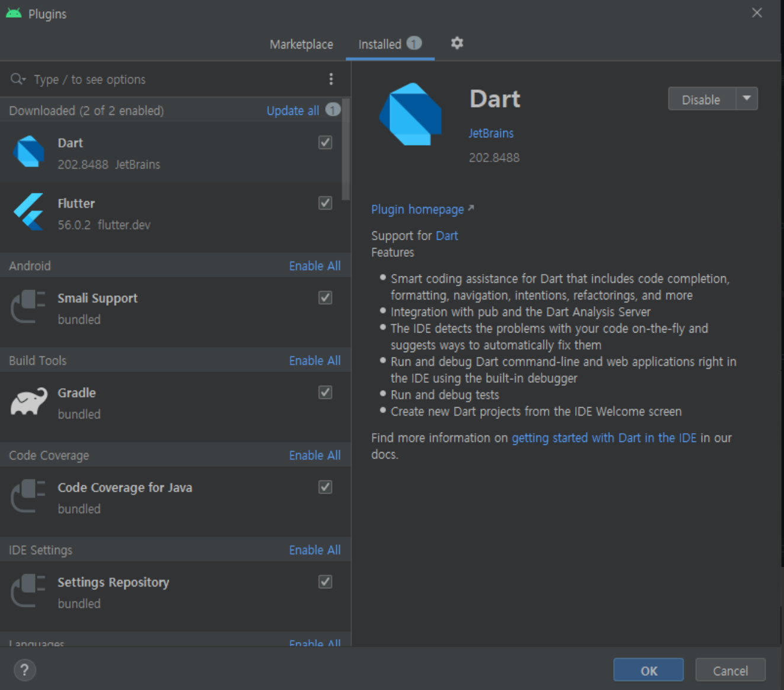Click the Code Coverage for Java plug icon
This screenshot has height=690, width=784.
(x=28, y=496)
